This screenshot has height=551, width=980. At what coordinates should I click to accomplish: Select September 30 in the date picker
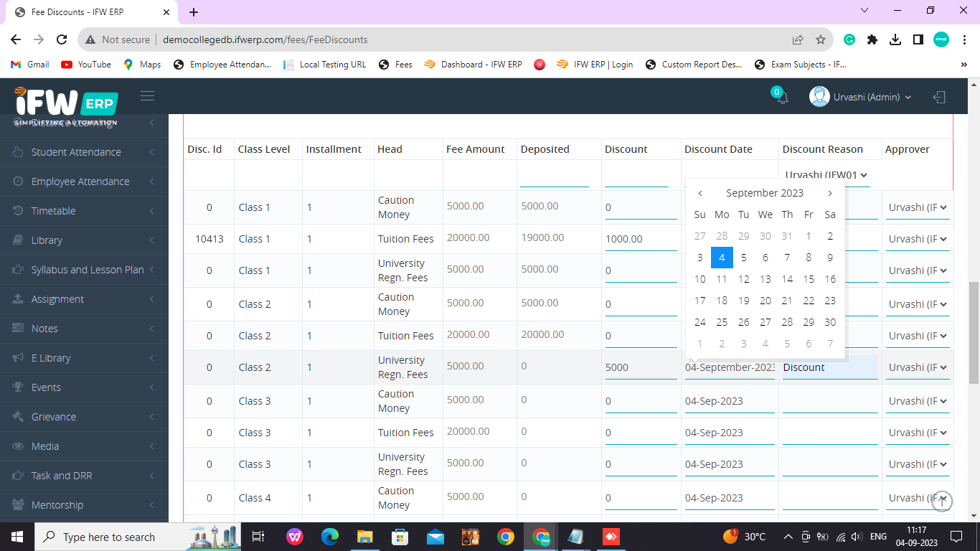pyautogui.click(x=830, y=322)
